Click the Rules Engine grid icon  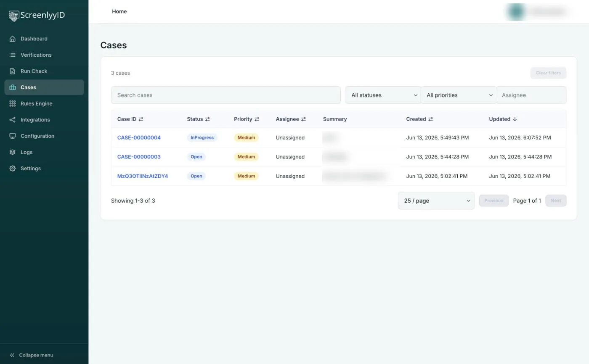click(x=13, y=103)
